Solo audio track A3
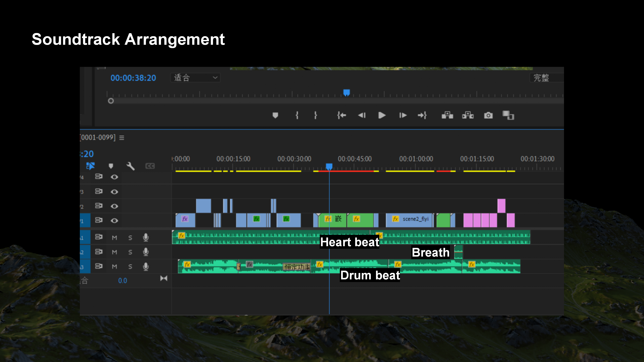 coord(130,267)
